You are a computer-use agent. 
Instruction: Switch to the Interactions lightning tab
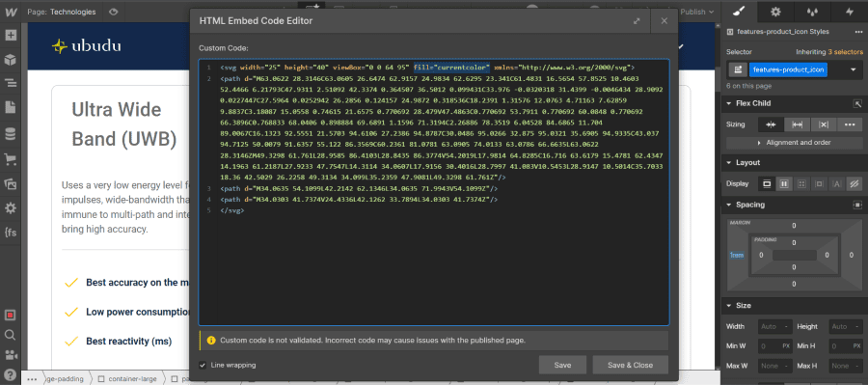tap(849, 12)
